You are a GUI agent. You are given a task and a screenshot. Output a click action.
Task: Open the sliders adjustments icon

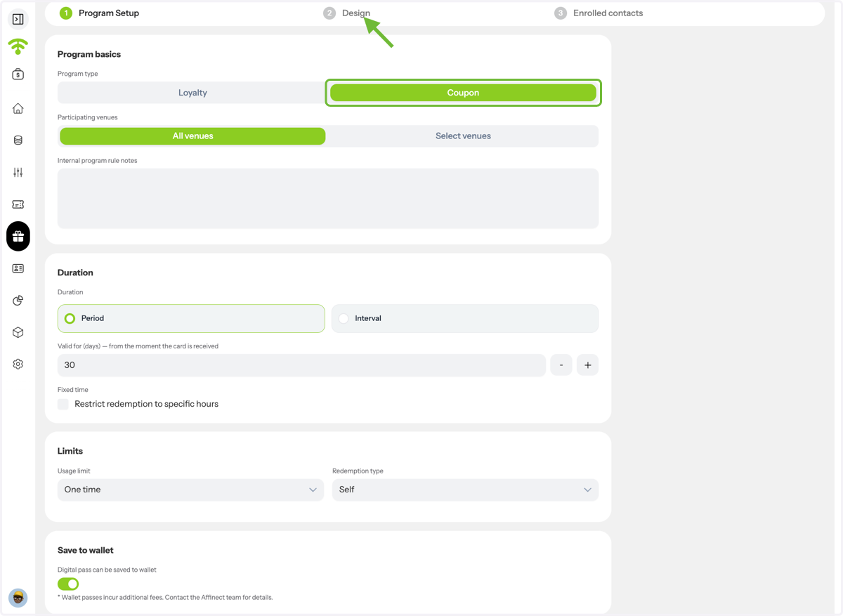click(18, 172)
